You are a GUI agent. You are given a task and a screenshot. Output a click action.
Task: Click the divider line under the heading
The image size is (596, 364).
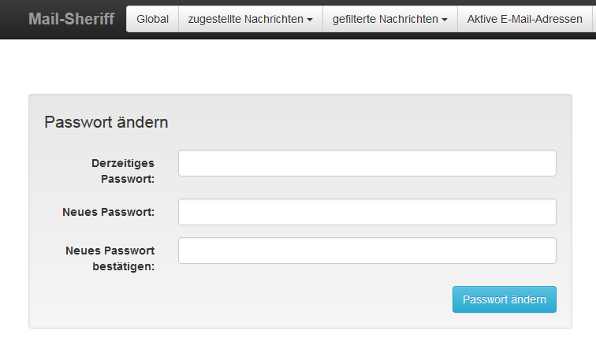[x=300, y=134]
